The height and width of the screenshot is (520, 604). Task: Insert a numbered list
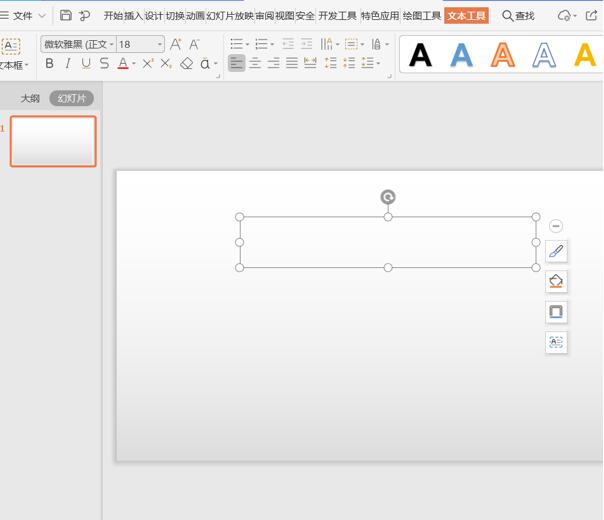point(264,44)
